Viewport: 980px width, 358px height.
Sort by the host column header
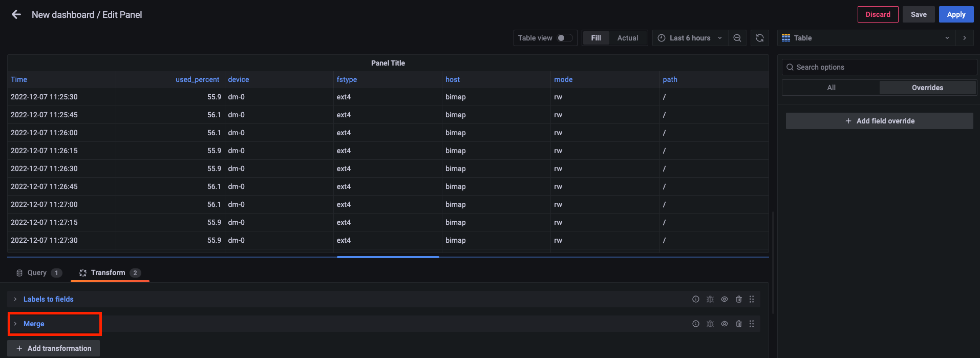point(453,79)
